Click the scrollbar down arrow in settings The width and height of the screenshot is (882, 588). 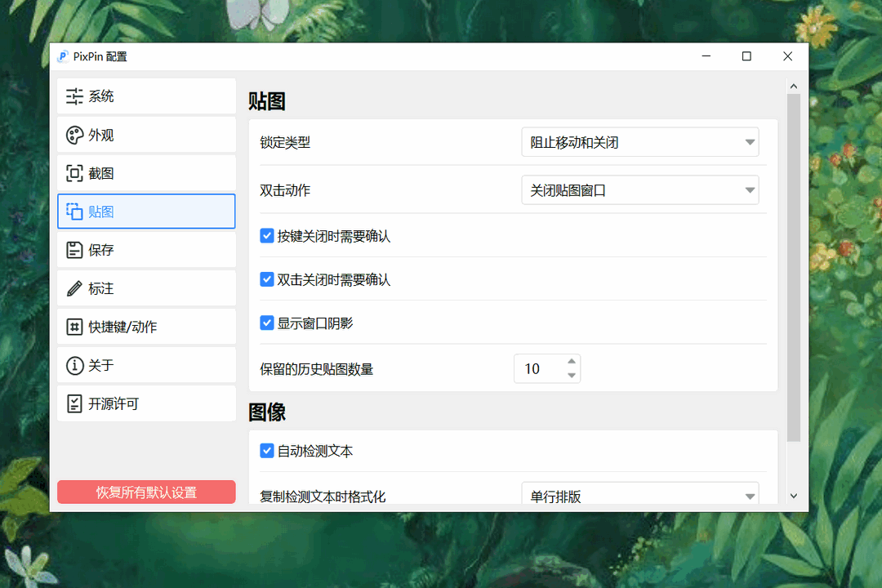793,496
